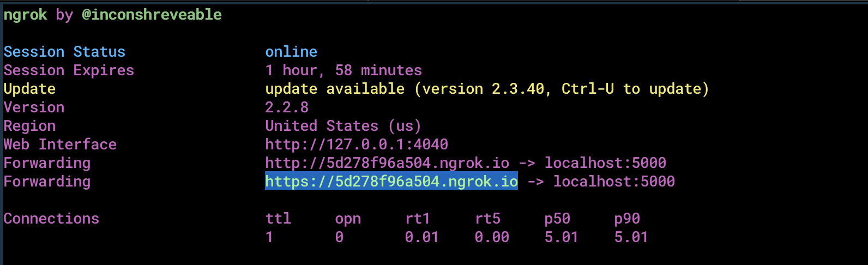Click the 'ngrok by @inconshreveable' header text
Screen dimensions: 868x265
(x=113, y=15)
